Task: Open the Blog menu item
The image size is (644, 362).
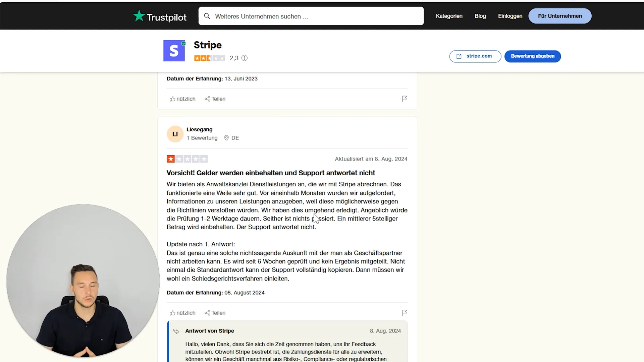Action: tap(480, 16)
